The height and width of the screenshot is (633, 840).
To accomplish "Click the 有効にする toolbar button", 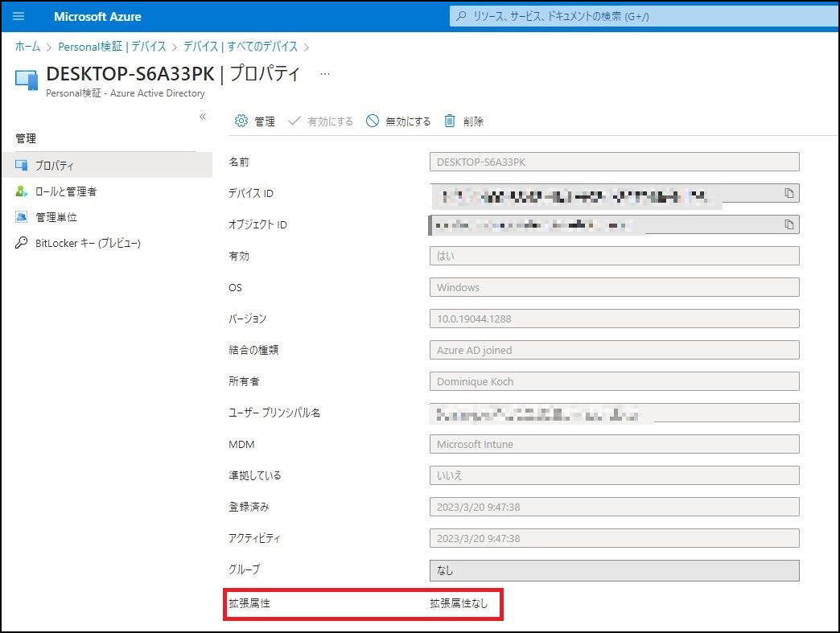I will (320, 121).
